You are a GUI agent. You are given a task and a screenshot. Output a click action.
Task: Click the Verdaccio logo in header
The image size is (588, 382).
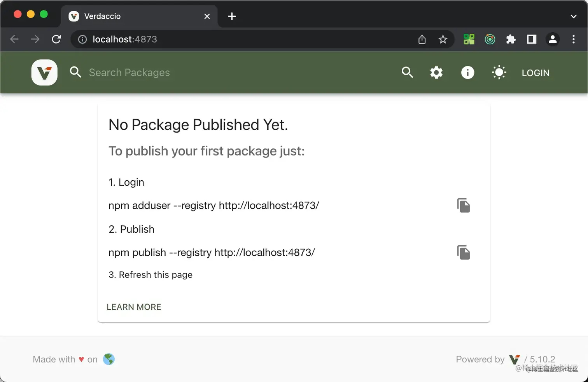coord(44,72)
